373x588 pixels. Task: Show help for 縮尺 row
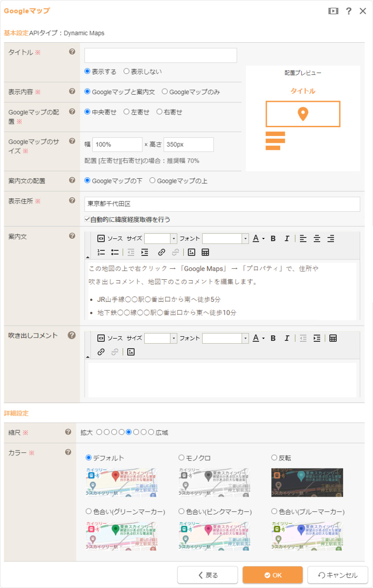(68, 432)
